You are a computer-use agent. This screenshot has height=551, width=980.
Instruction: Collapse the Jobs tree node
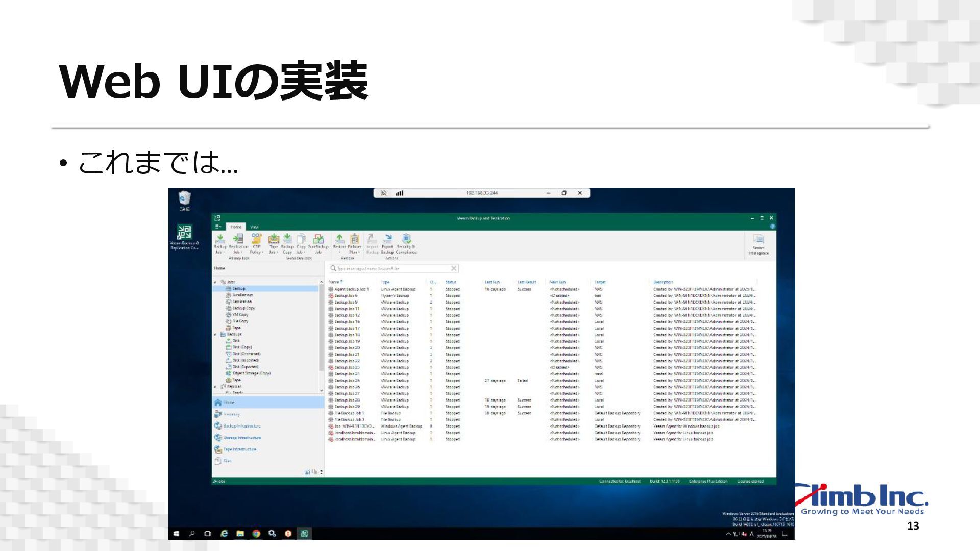tap(215, 282)
